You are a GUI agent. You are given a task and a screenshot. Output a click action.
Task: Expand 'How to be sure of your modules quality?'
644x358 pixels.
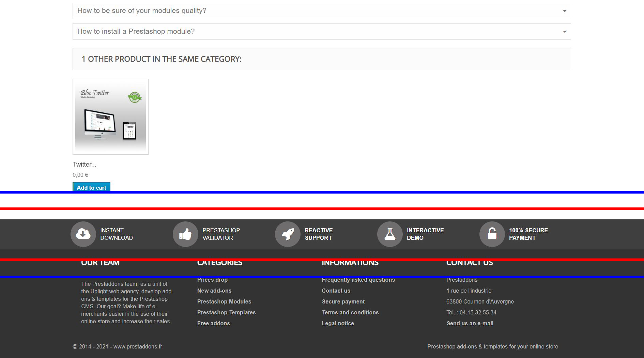click(322, 11)
